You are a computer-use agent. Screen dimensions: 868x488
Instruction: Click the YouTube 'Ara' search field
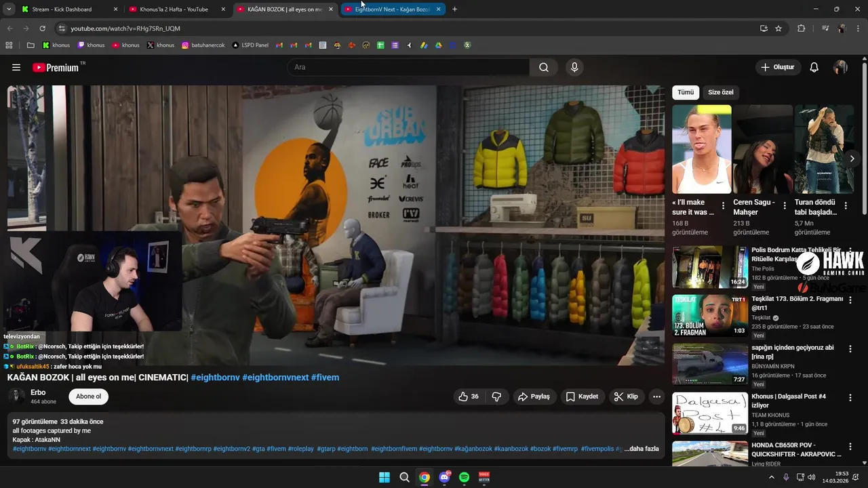click(x=408, y=67)
